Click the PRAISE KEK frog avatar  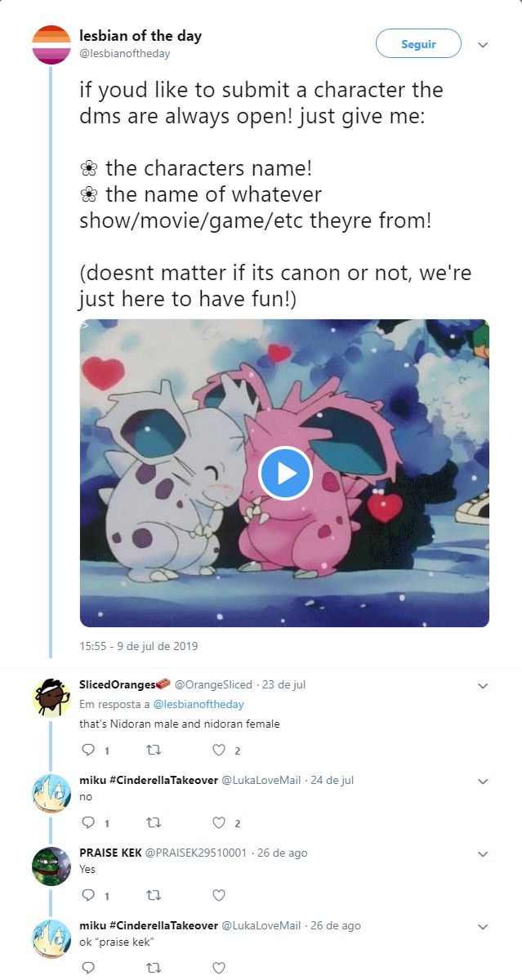point(51,866)
